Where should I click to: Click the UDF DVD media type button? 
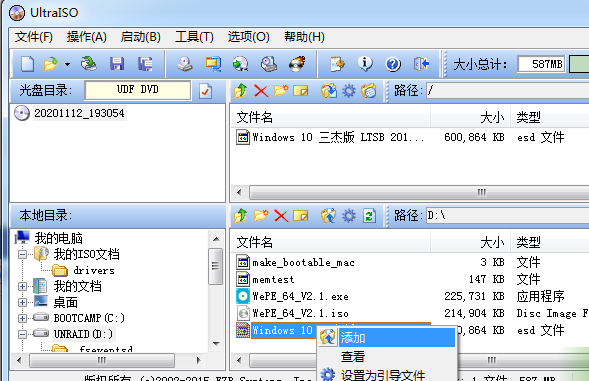click(137, 90)
